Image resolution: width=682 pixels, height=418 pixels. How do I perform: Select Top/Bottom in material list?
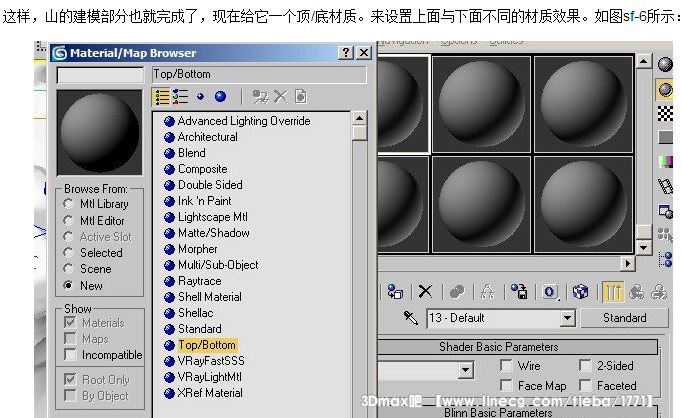click(206, 345)
